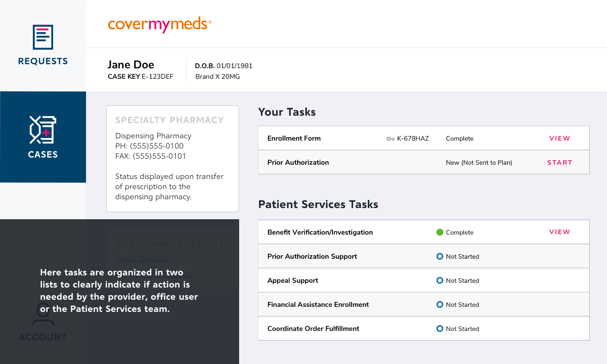View the Benefit Verification/Investigation task
The image size is (607, 364).
560,232
